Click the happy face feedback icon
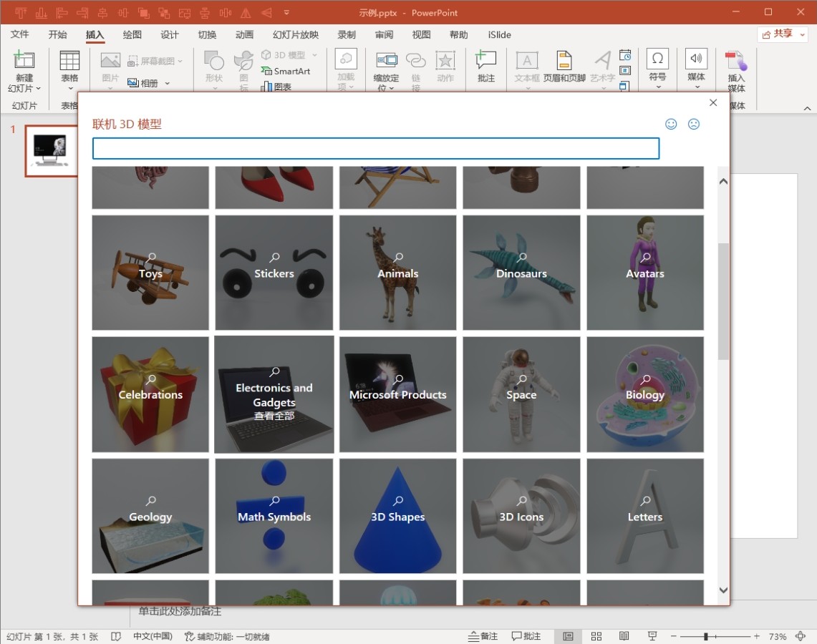The width and height of the screenshot is (817, 644). click(x=671, y=124)
